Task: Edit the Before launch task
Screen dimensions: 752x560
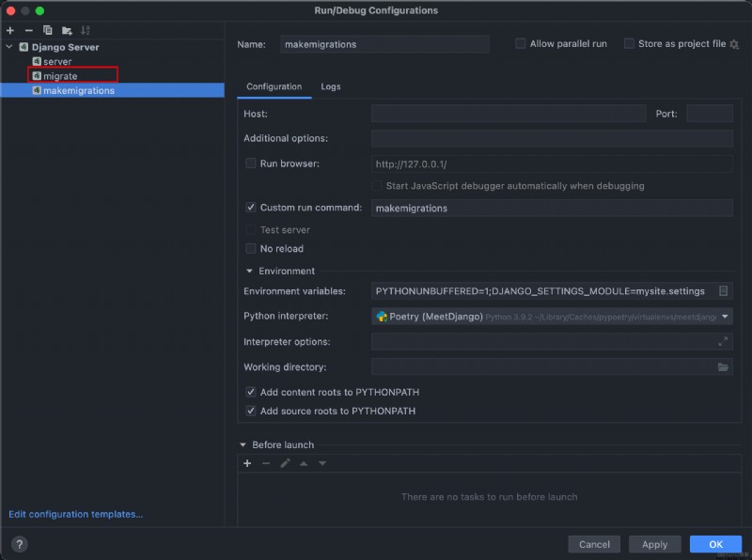Action: pos(285,463)
